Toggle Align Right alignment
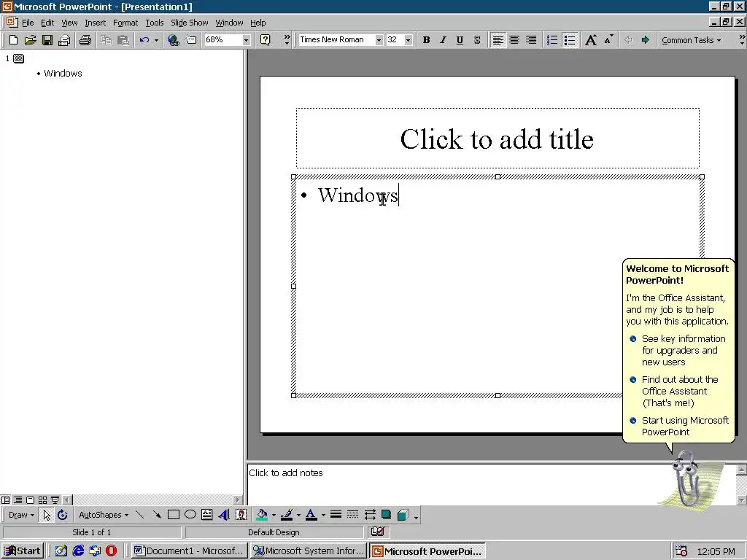 coord(531,40)
